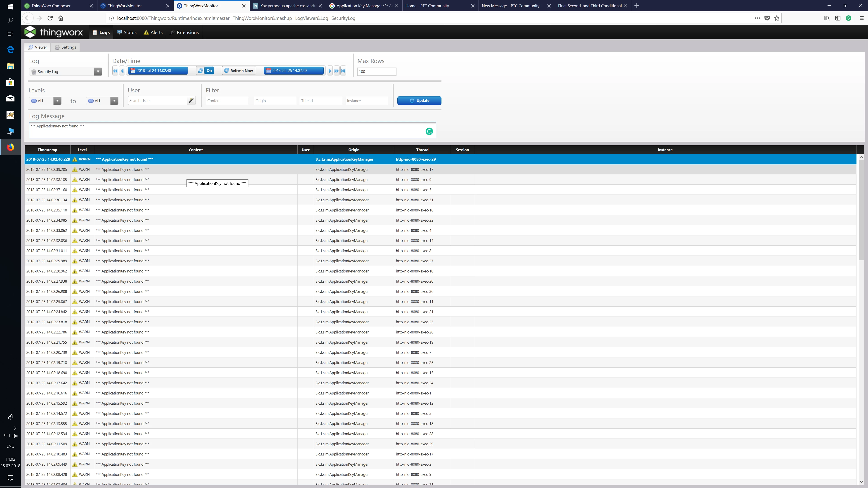Step back one date range with single left arrow
This screenshot has height=488, width=868.
[122, 71]
